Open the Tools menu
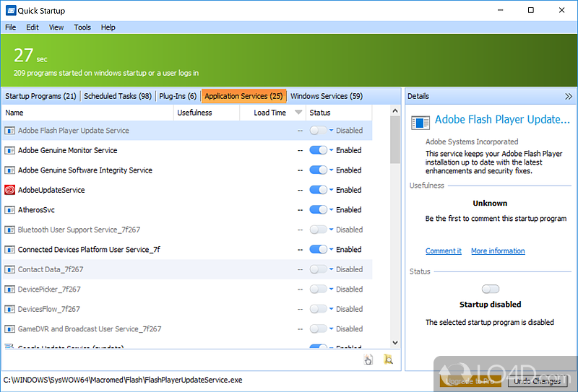 pos(82,27)
